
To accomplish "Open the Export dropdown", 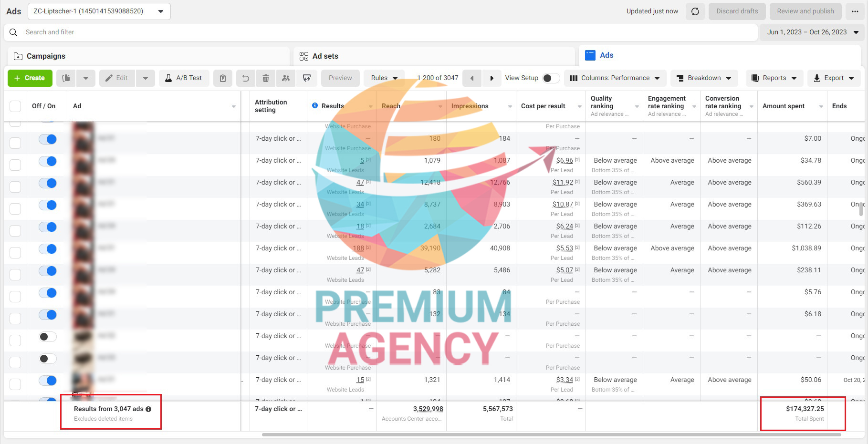I will click(834, 78).
